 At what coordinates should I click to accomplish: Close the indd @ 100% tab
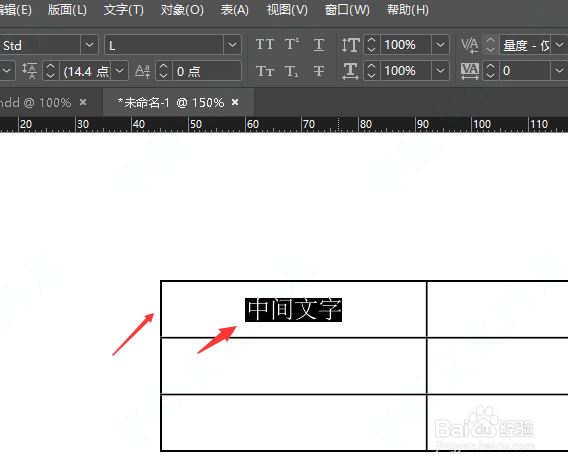[83, 103]
